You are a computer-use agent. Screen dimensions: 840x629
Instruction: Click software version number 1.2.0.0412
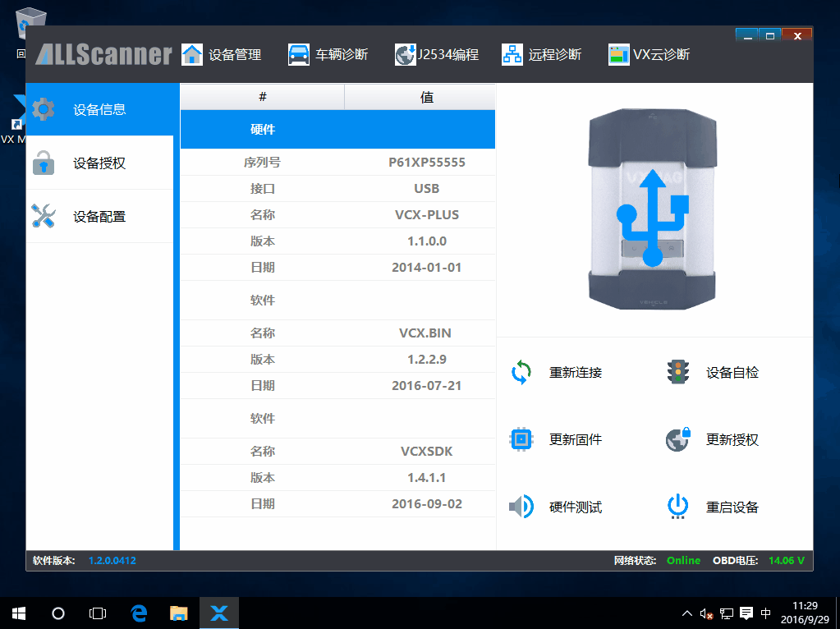(x=112, y=560)
